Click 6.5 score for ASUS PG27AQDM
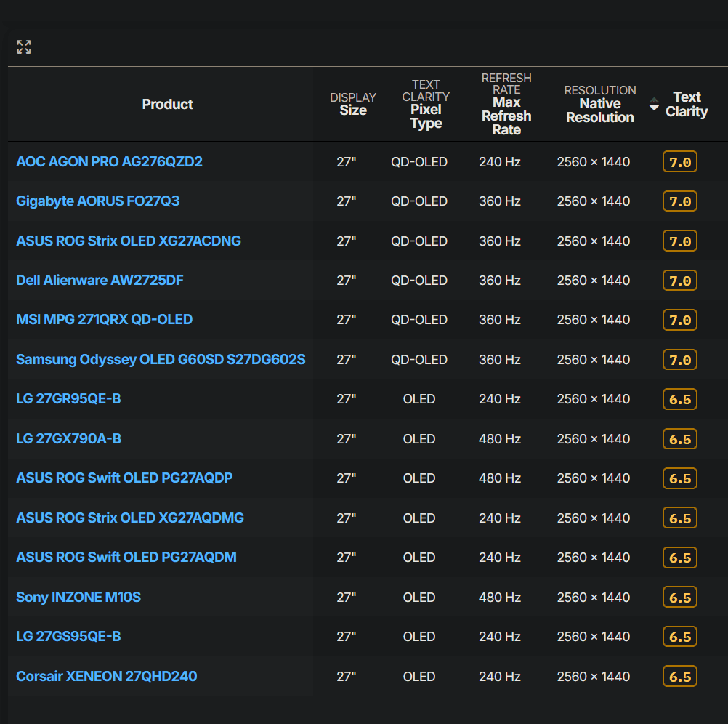Screen dimensions: 728x724 [680, 558]
